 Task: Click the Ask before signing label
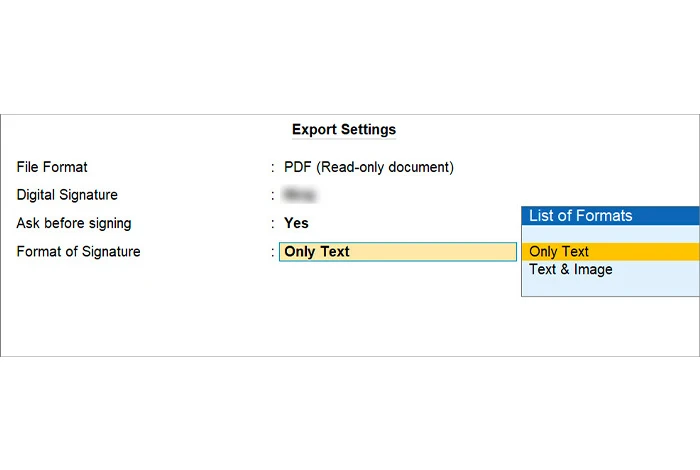tap(74, 224)
